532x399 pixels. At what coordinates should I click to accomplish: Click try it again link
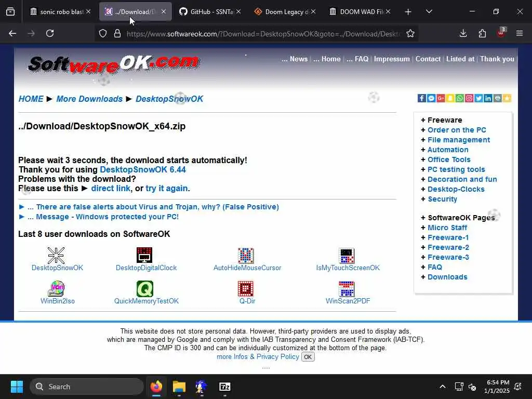click(x=167, y=188)
